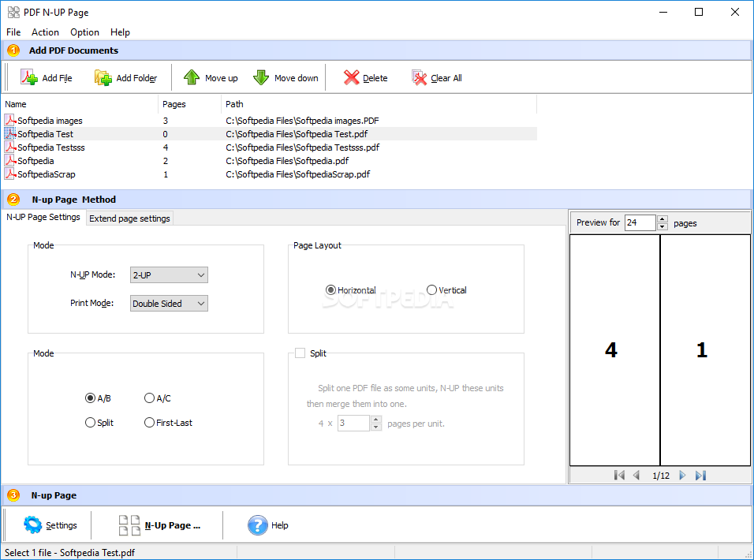Viewport: 754px width, 560px height.
Task: Click the Add Folder button label
Action: pos(136,78)
